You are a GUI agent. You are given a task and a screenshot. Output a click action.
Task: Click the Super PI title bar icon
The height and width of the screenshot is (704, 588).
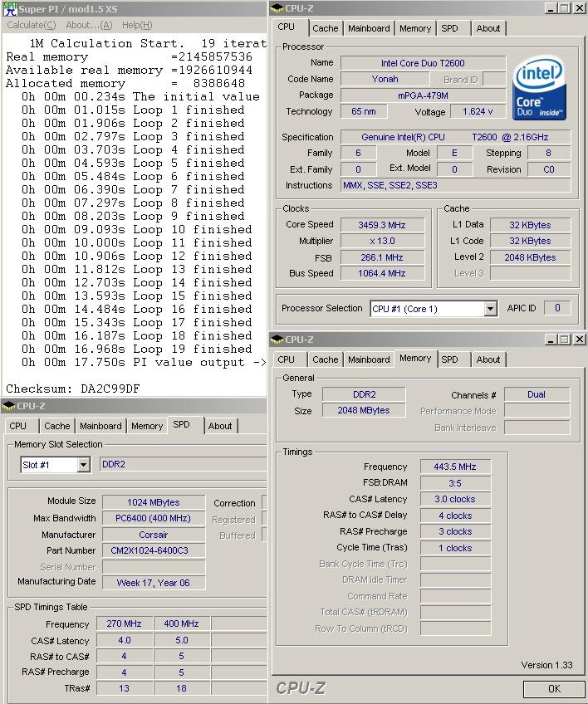[9, 8]
